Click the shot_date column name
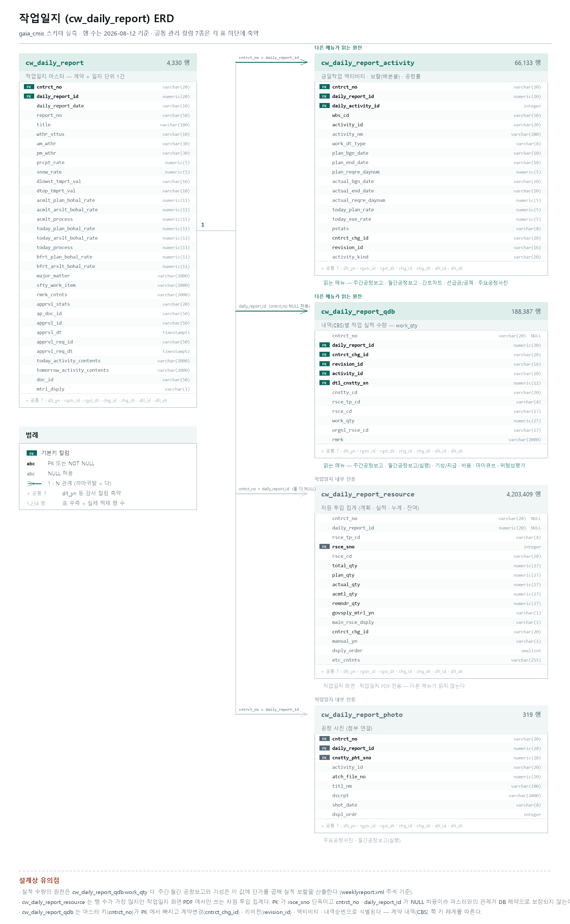This screenshot has width=570, height=924. point(344,805)
